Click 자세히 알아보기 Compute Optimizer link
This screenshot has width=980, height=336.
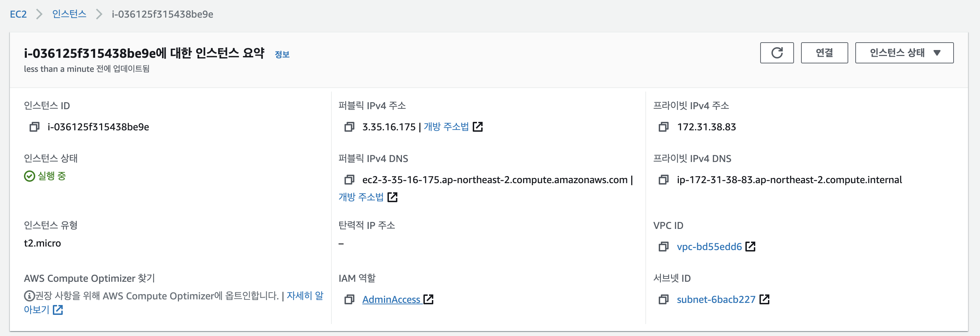pyautogui.click(x=304, y=295)
